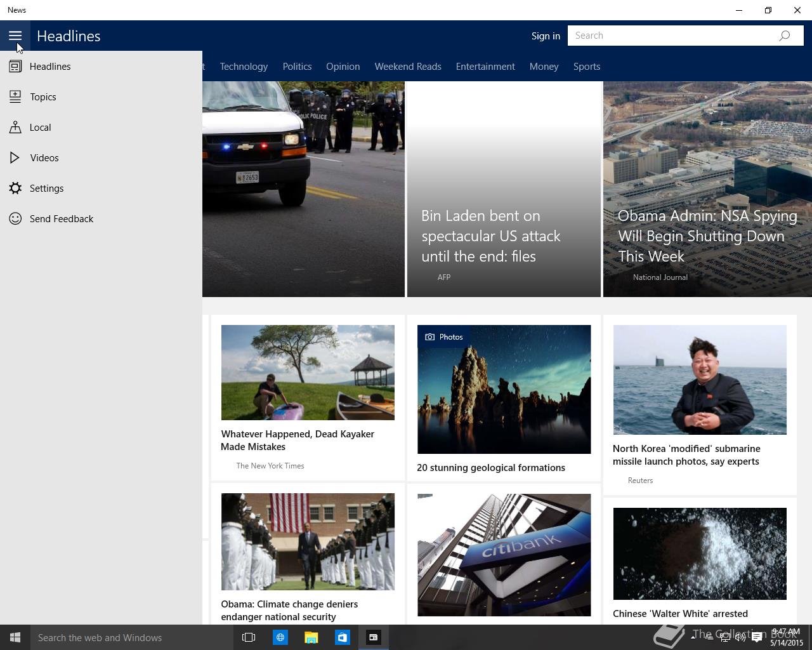Screen dimensions: 812x650
Task: Click the Videos play icon
Action: pos(15,157)
